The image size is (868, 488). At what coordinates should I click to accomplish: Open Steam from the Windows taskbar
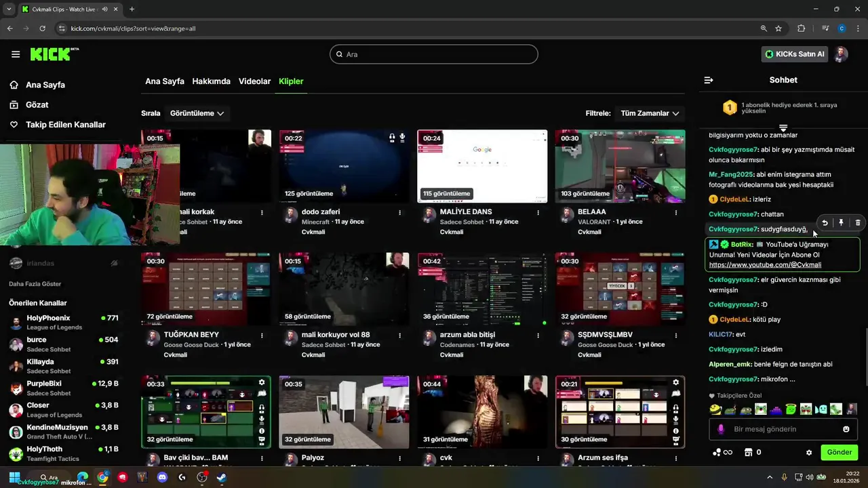222,477
